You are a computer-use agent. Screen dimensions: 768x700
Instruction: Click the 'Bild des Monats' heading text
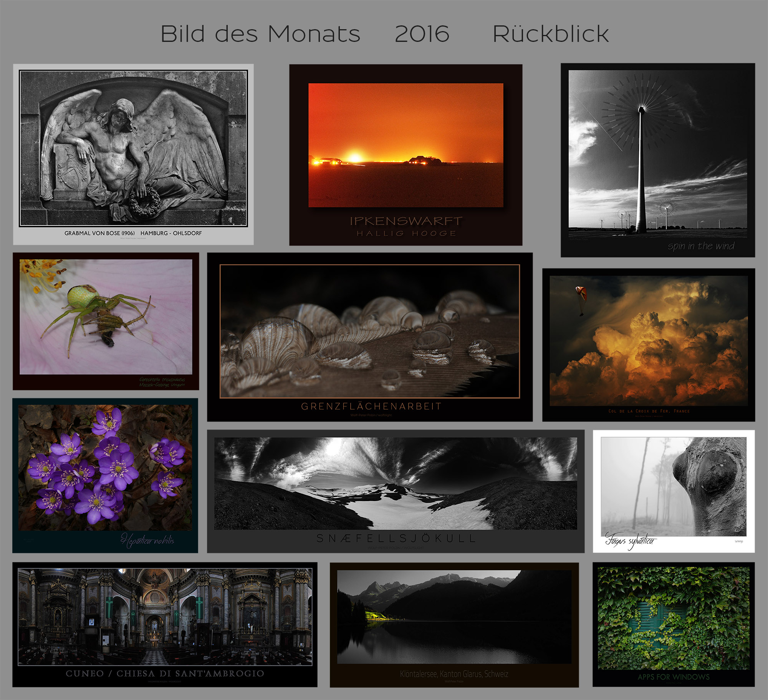point(260,34)
